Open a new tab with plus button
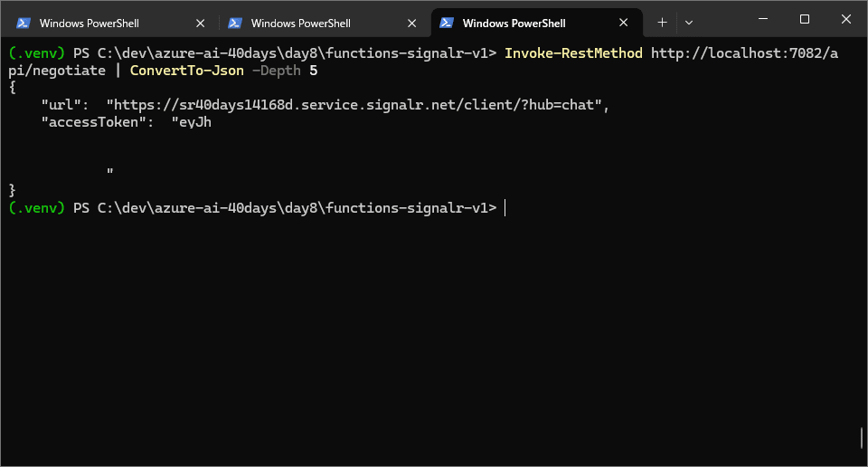The width and height of the screenshot is (868, 467). (662, 23)
